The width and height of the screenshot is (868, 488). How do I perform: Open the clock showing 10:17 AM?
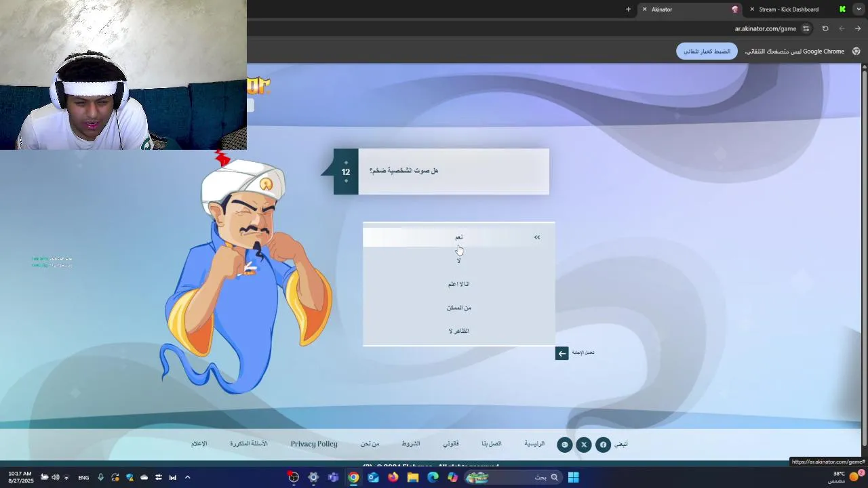coord(20,477)
